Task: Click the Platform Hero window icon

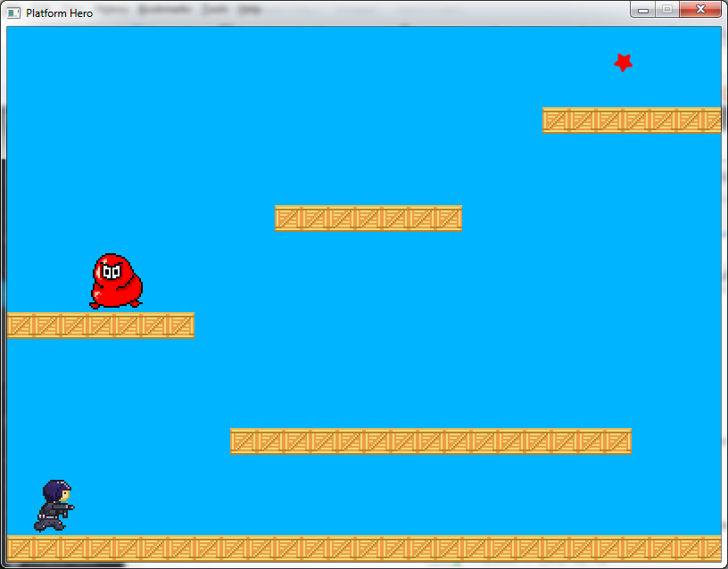Action: click(x=14, y=12)
